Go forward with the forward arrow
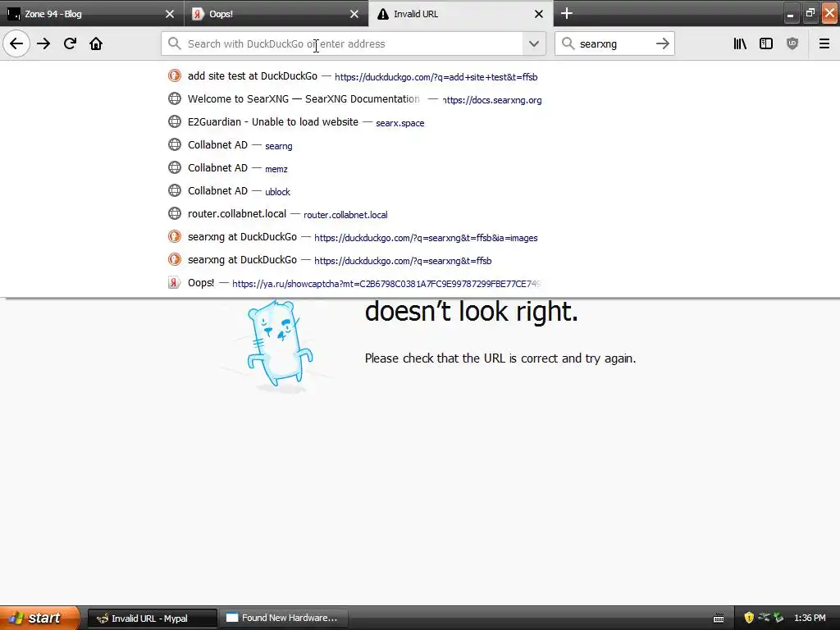The image size is (840, 630). (x=43, y=43)
